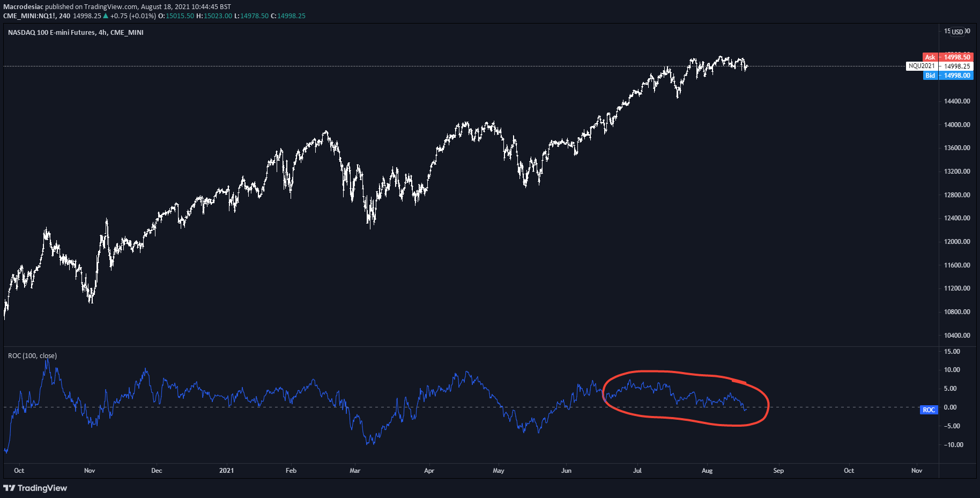Click the Mar label on the time axis

pyautogui.click(x=355, y=470)
